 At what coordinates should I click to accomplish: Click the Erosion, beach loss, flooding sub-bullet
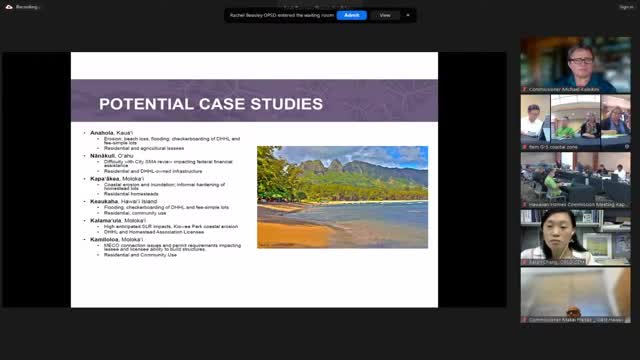(172, 141)
